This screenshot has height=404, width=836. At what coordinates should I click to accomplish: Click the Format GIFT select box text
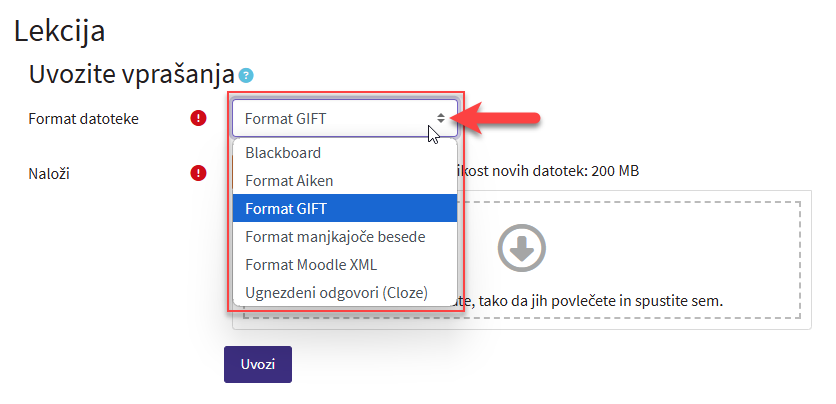coord(285,119)
